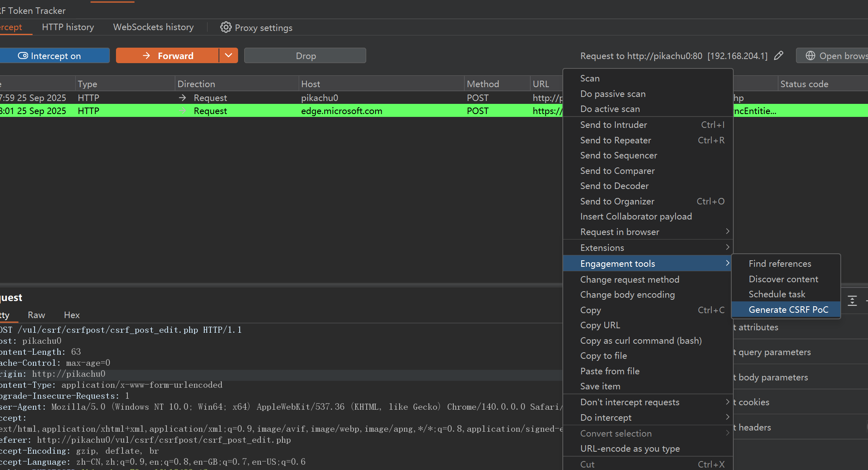Choose Send to Repeater from context menu
The image size is (868, 470).
615,140
